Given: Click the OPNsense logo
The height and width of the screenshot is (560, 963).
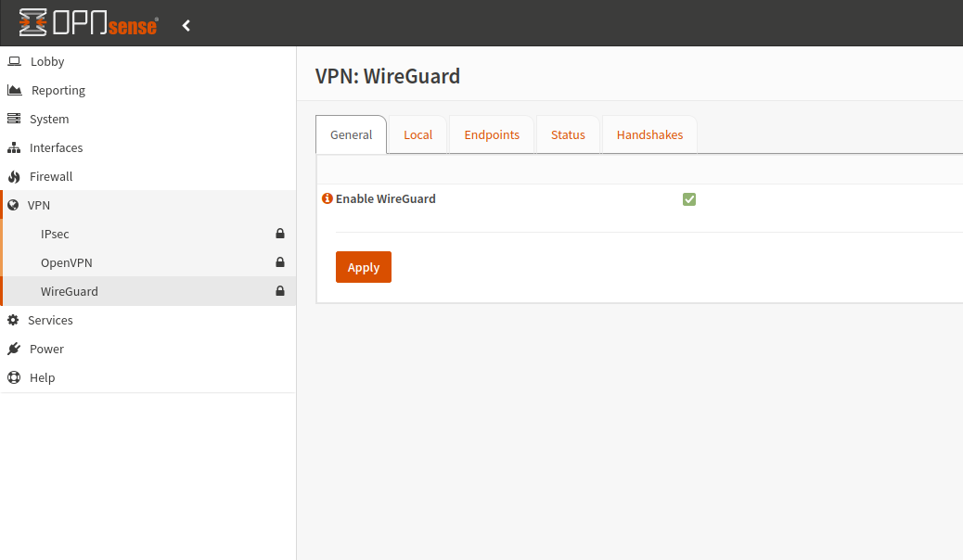Looking at the screenshot, I should [88, 24].
